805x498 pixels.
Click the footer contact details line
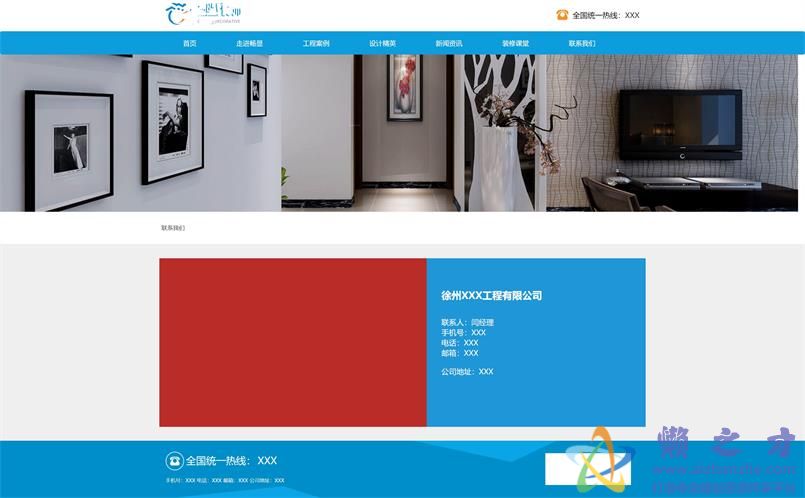(x=225, y=481)
